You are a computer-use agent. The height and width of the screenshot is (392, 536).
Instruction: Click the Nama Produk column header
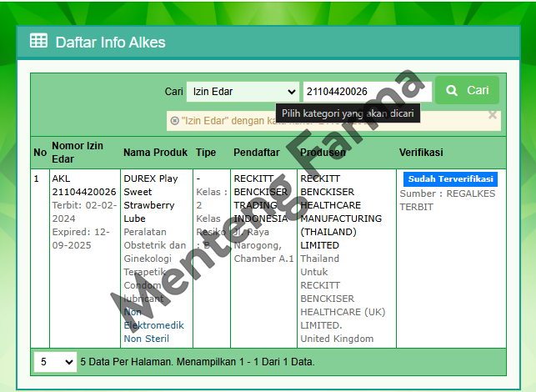point(155,153)
